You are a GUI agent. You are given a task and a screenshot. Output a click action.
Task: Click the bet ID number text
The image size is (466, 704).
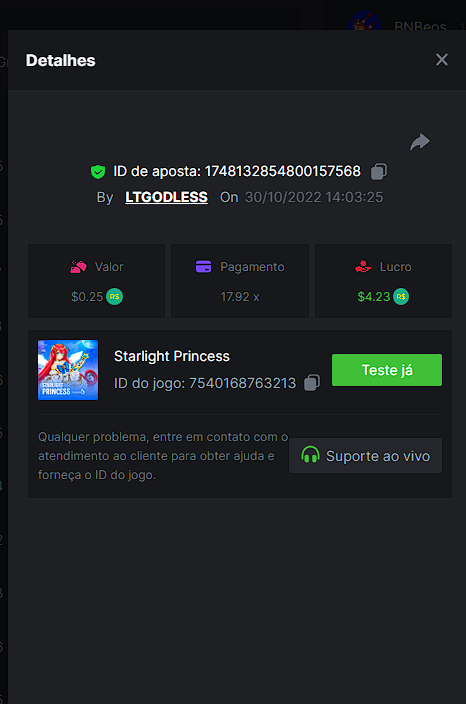(x=283, y=171)
